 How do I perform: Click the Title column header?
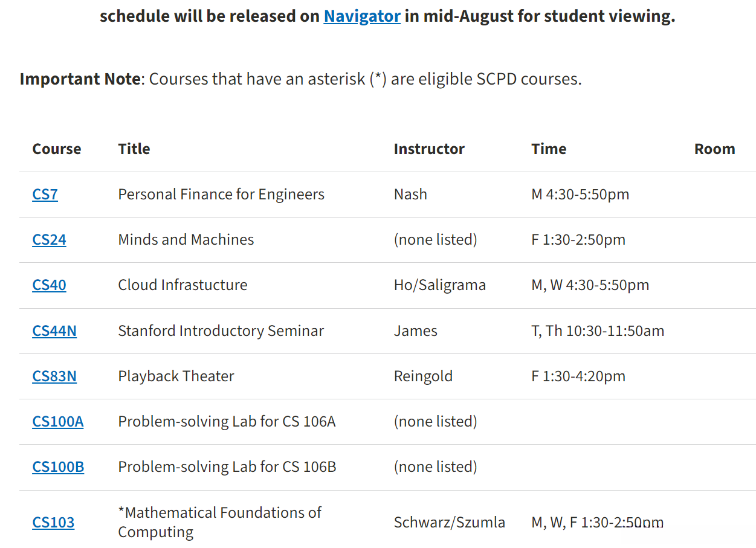[134, 149]
